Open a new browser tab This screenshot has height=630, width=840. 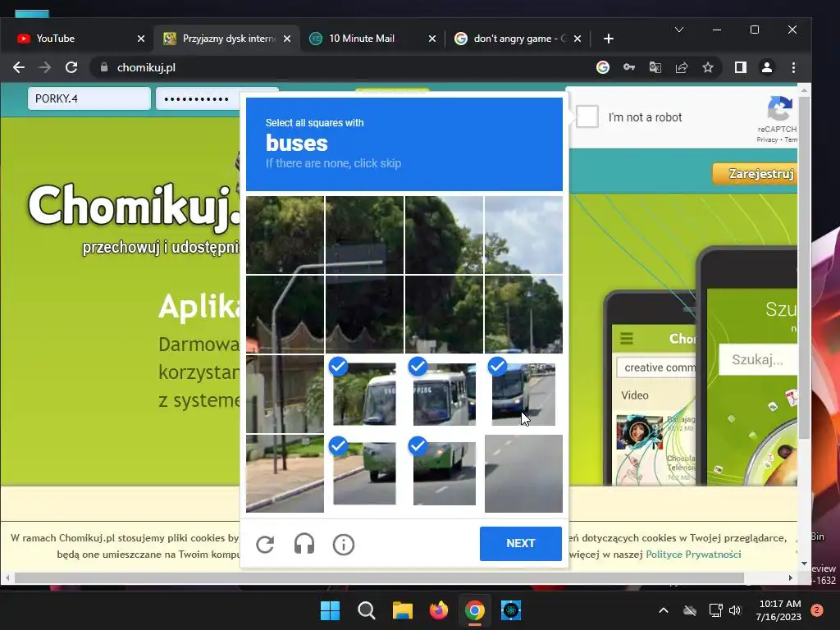click(x=609, y=39)
